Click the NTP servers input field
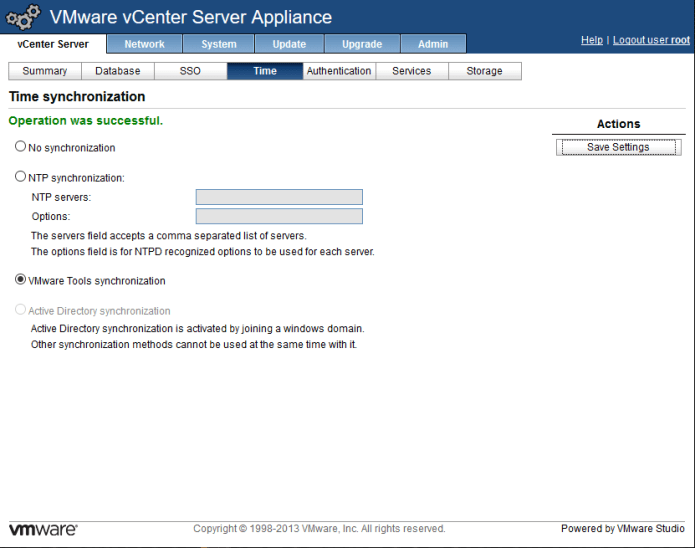The height and width of the screenshot is (548, 695). [x=279, y=197]
